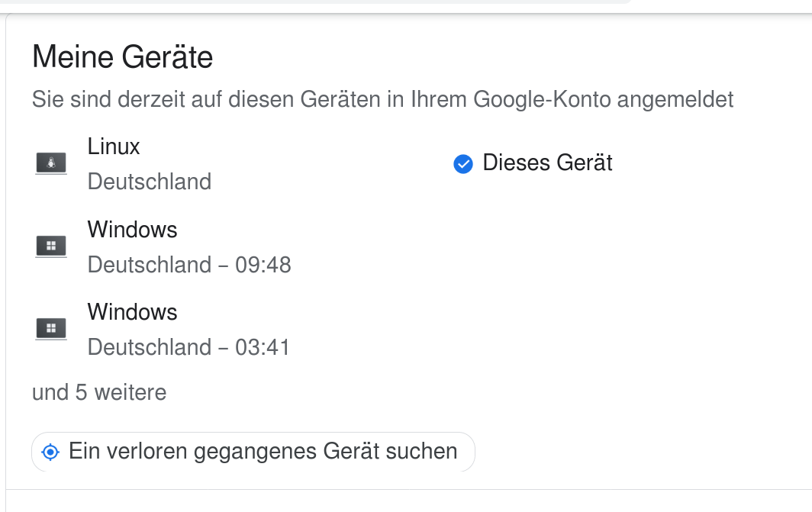Click the "Dieses Gerät" label

547,163
